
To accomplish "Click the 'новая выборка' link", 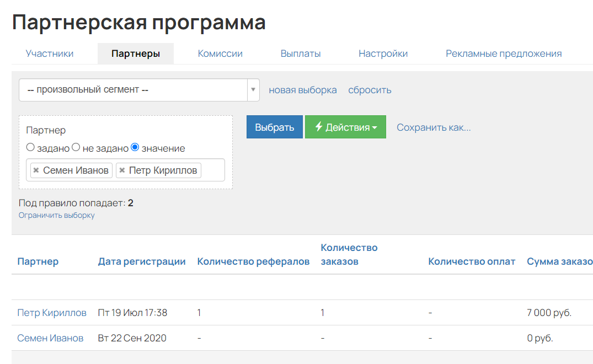I will (302, 90).
